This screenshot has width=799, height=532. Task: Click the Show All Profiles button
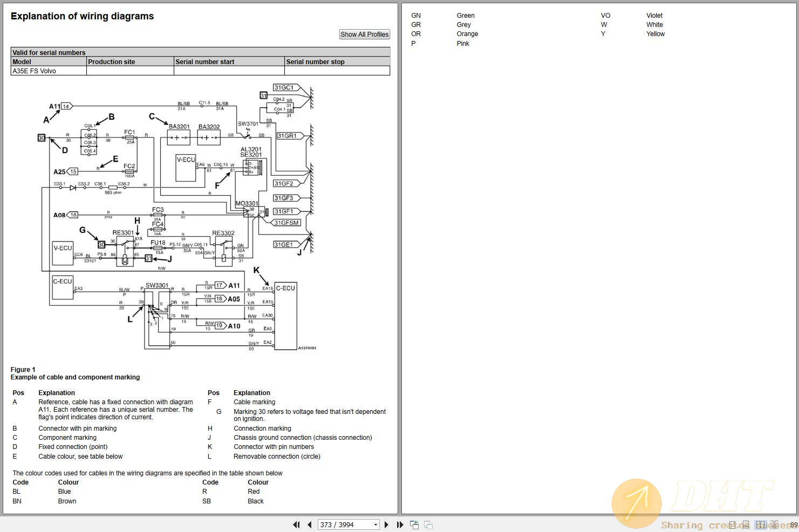[x=365, y=34]
